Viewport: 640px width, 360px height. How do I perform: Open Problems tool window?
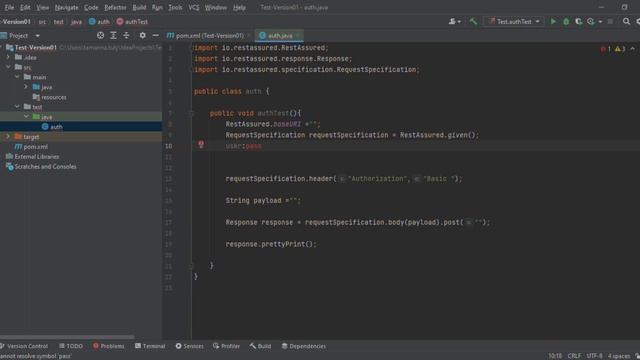(x=109, y=346)
